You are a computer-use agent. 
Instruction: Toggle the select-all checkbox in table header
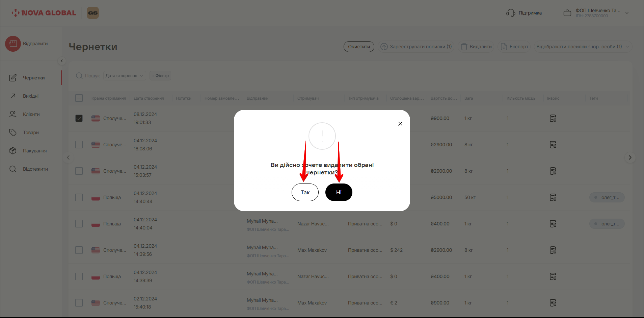[79, 98]
